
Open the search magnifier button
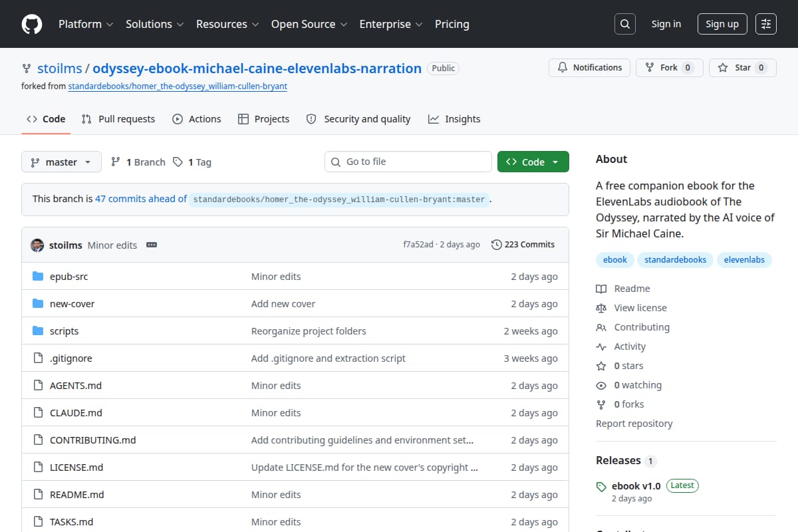tap(624, 24)
